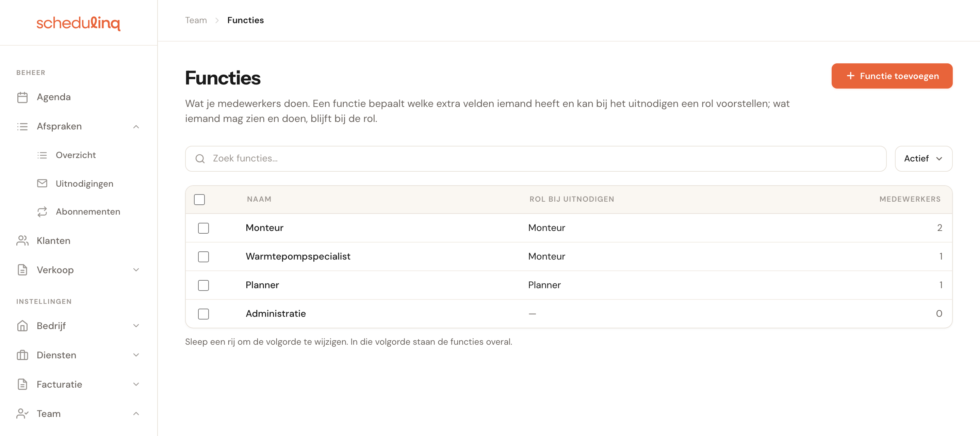Screen dimensions: 980x436
Task: Click the ROL BIJ UITNODIGEN column header
Action: (x=571, y=199)
